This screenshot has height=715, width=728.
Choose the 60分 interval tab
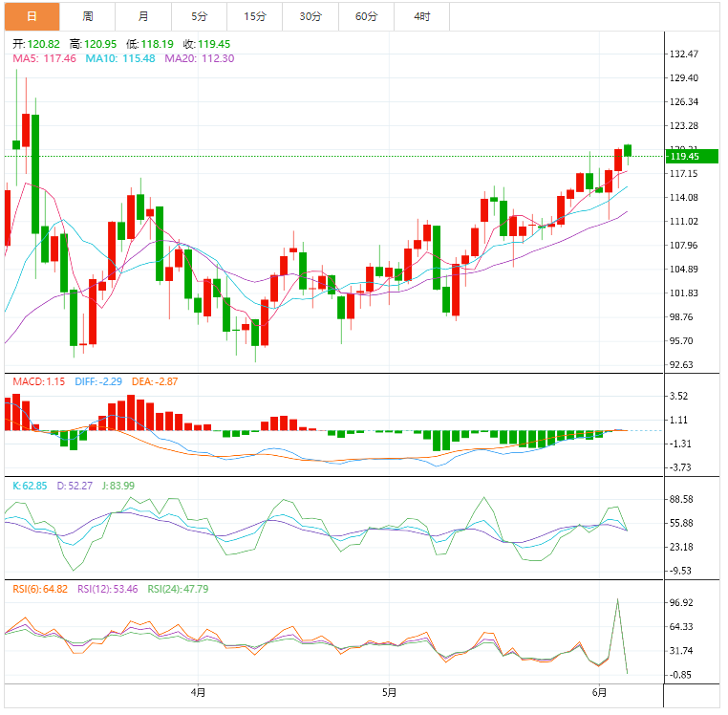click(366, 16)
